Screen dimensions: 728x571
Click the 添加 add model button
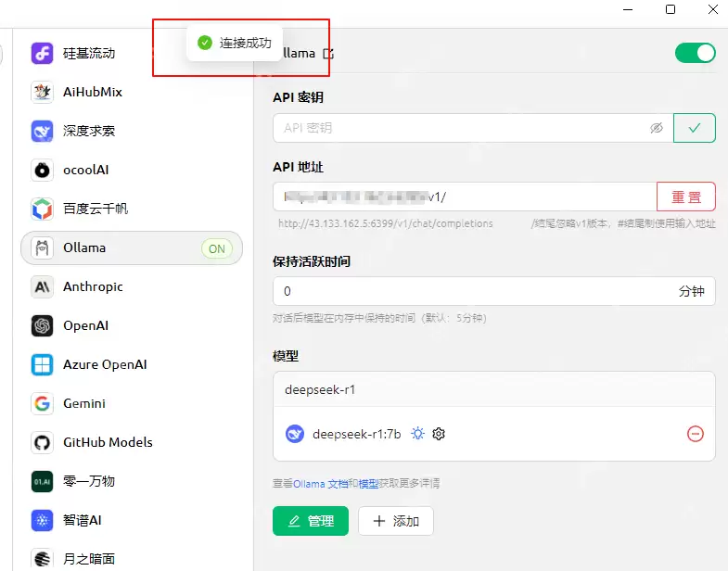pos(396,521)
